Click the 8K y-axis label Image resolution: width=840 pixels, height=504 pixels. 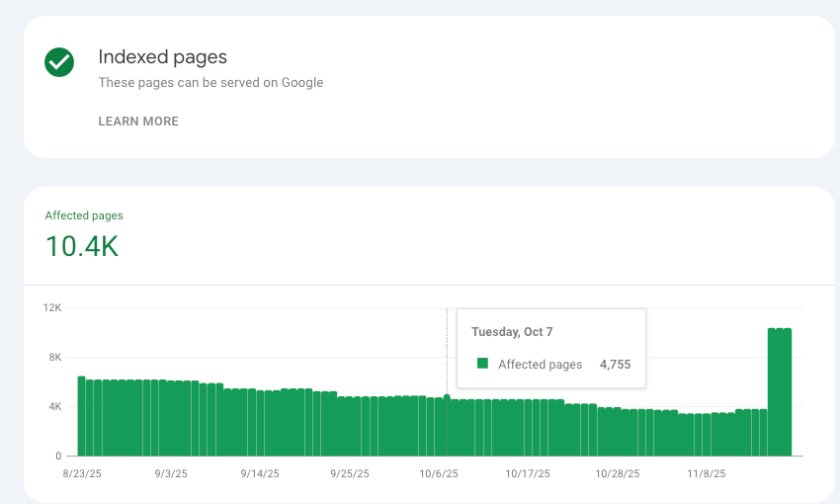coord(55,357)
